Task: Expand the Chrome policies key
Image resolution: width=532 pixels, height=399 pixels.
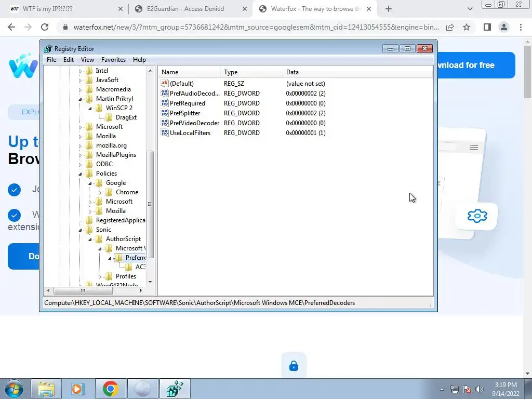Action: tap(100, 193)
